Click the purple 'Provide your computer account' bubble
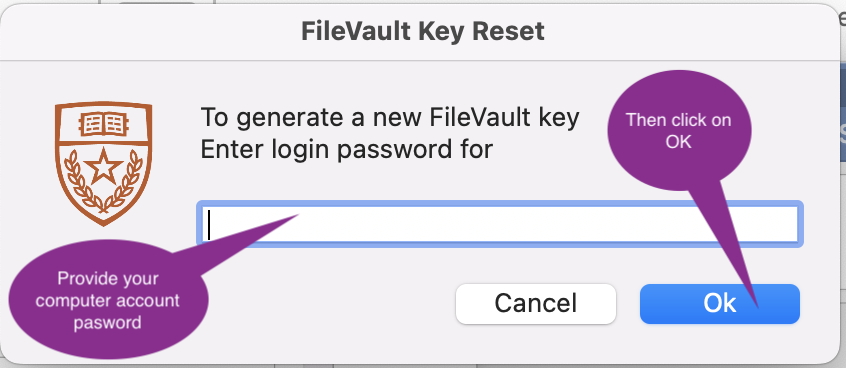Image resolution: width=846 pixels, height=368 pixels. 108,300
